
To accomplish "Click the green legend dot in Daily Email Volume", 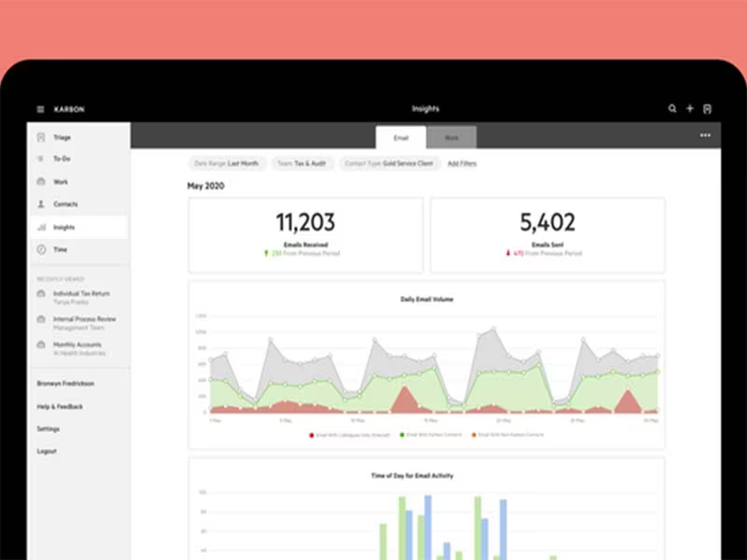I will point(402,435).
